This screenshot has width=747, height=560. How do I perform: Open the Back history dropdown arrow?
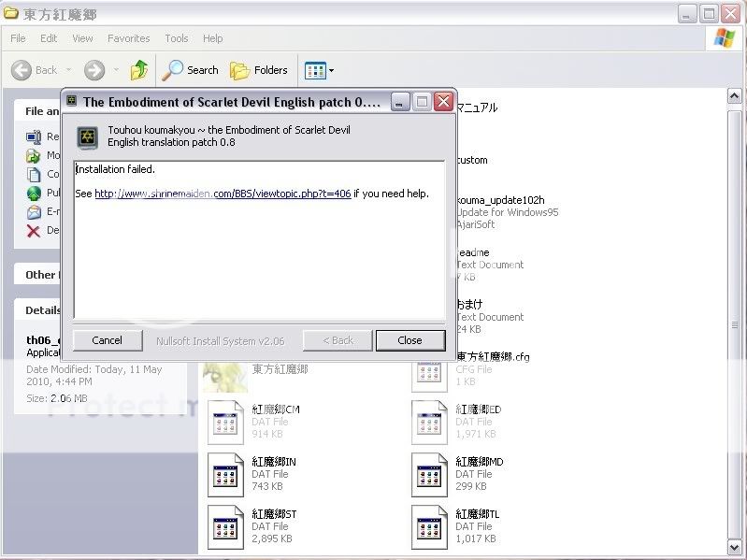pyautogui.click(x=68, y=70)
